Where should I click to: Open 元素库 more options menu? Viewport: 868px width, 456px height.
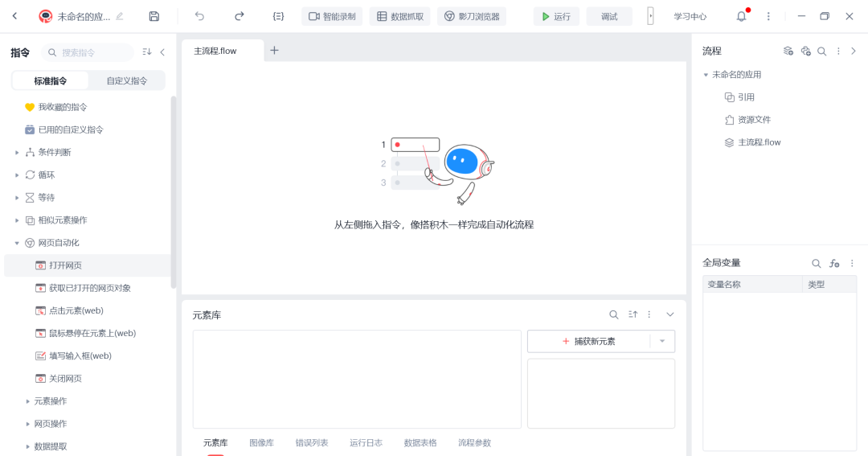649,314
